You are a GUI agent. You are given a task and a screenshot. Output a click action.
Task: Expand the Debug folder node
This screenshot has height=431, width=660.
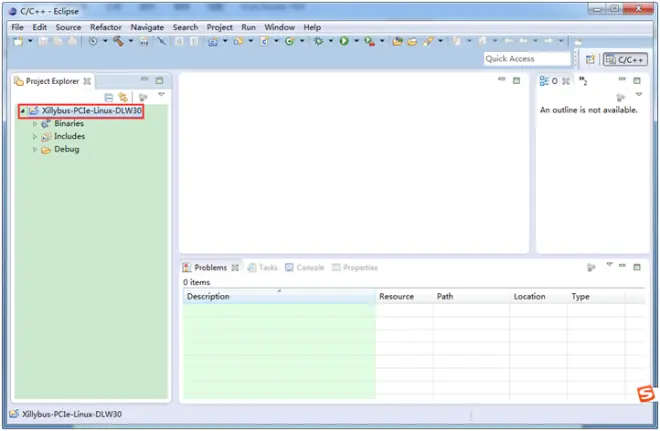(35, 149)
